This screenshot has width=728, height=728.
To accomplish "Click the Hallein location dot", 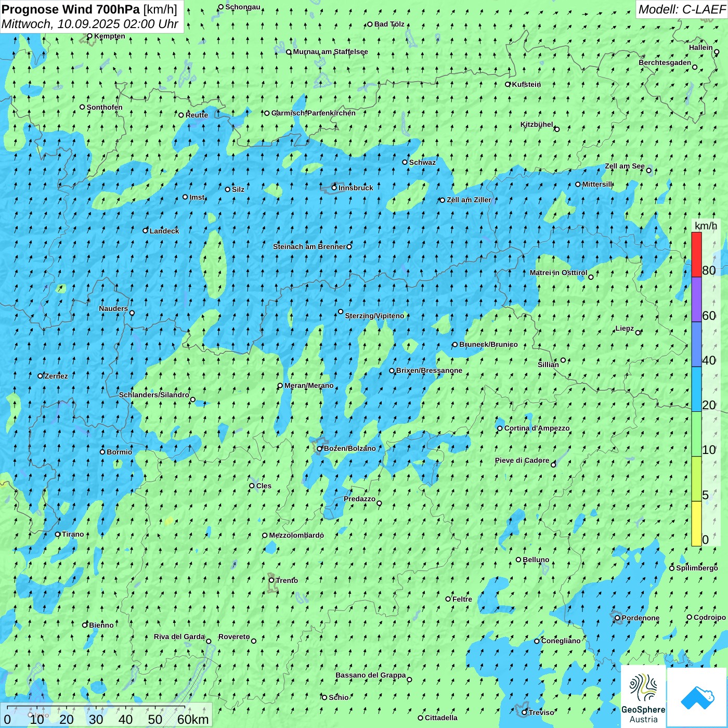I will (x=717, y=52).
